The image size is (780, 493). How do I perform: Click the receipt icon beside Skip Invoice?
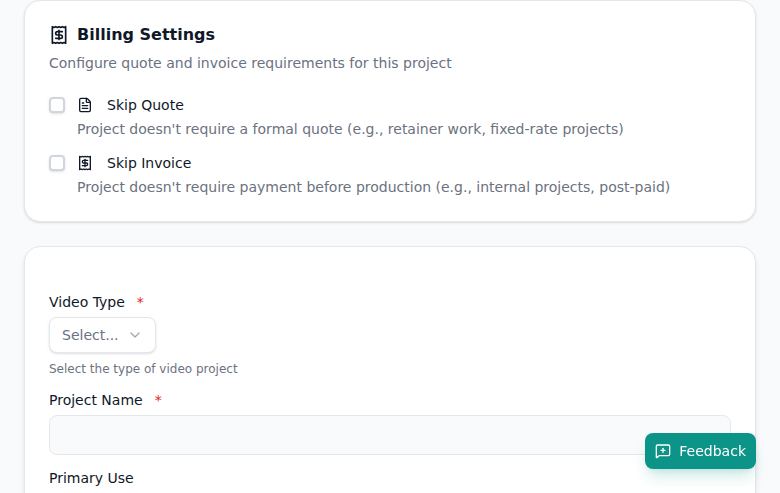(x=85, y=163)
